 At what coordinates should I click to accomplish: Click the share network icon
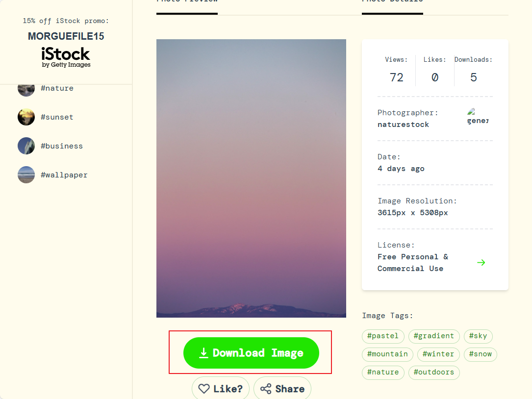tap(266, 389)
